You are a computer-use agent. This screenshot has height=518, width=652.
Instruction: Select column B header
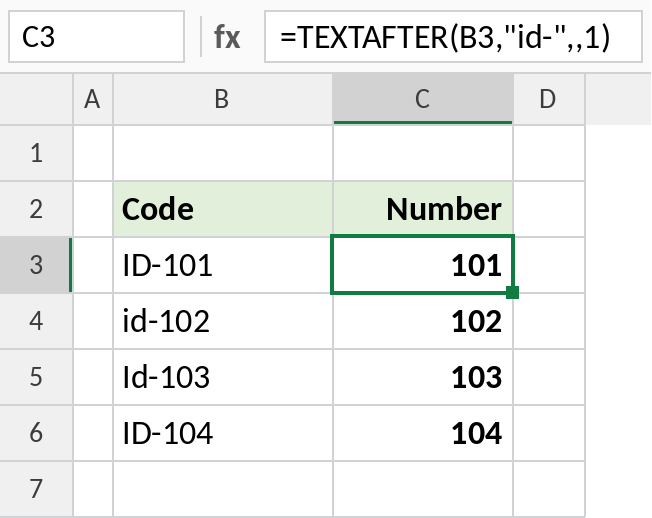pyautogui.click(x=223, y=99)
